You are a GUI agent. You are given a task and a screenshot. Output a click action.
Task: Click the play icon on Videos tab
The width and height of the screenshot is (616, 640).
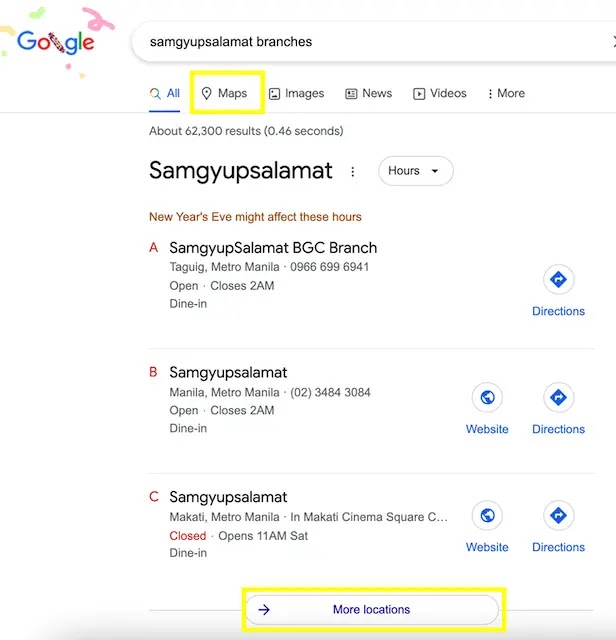(419, 94)
